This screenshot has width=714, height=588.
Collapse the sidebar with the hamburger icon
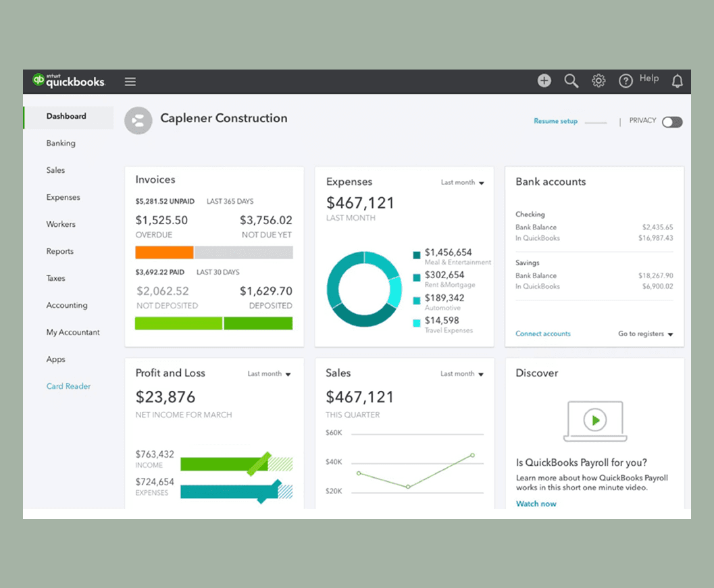click(x=130, y=81)
